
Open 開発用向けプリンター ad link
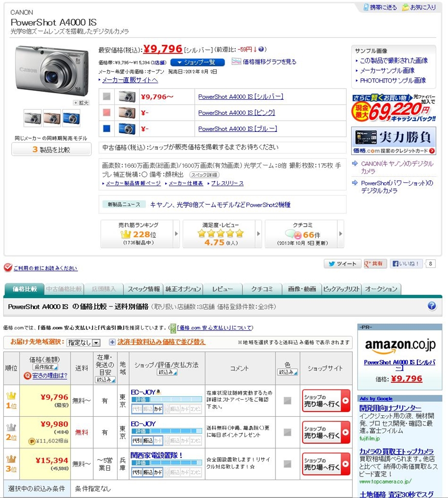tap(390, 408)
